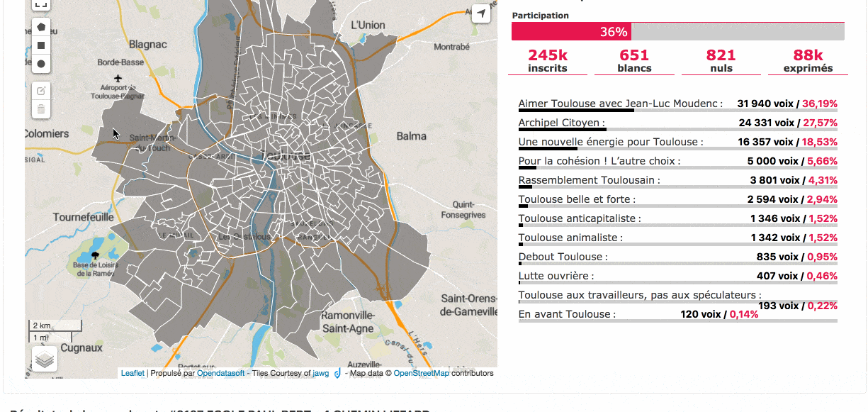The image size is (868, 412).
Task: Click the jawg logo icon in attribution
Action: 337,373
